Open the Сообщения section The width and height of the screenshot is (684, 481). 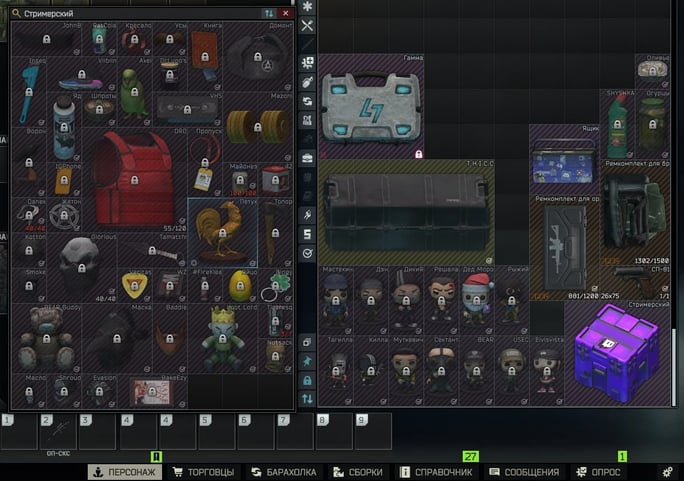(523, 471)
